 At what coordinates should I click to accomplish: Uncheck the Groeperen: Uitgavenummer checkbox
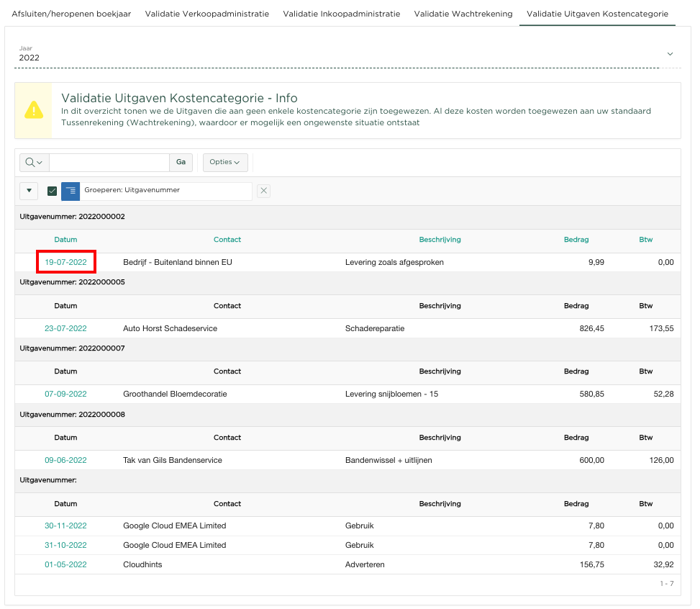pos(52,191)
